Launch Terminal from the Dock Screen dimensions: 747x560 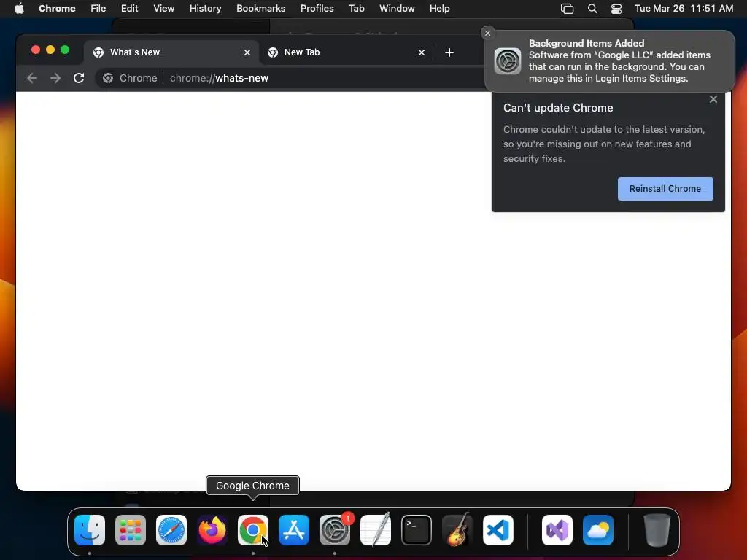click(x=417, y=530)
